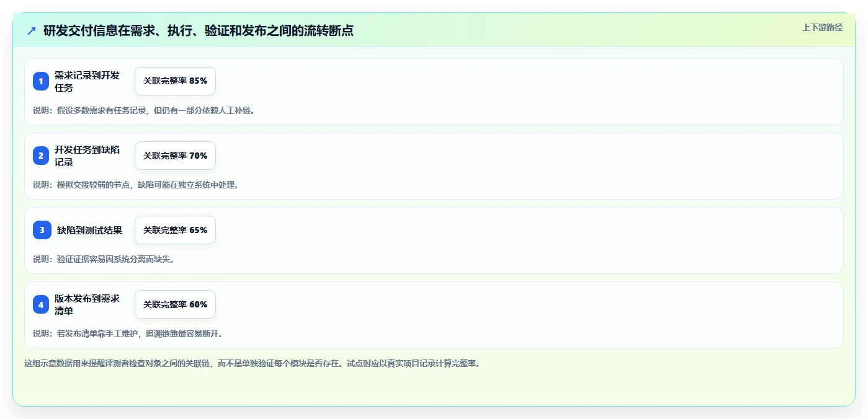Click the step 4 number badge
The width and height of the screenshot is (868, 419).
tap(41, 304)
